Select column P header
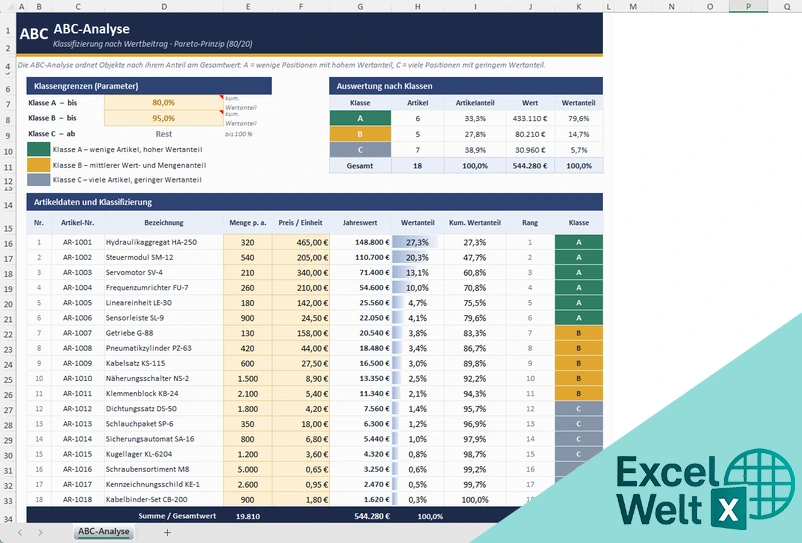The height and width of the screenshot is (543, 802). 748,6
